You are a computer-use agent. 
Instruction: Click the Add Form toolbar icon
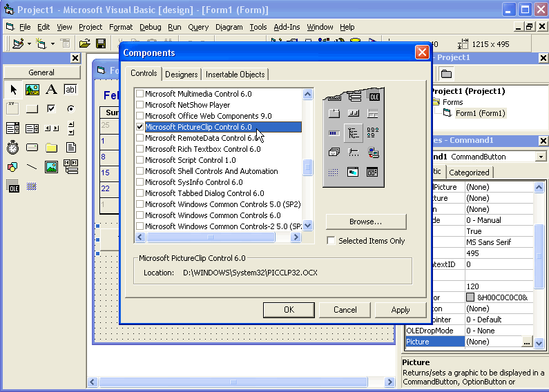click(41, 43)
